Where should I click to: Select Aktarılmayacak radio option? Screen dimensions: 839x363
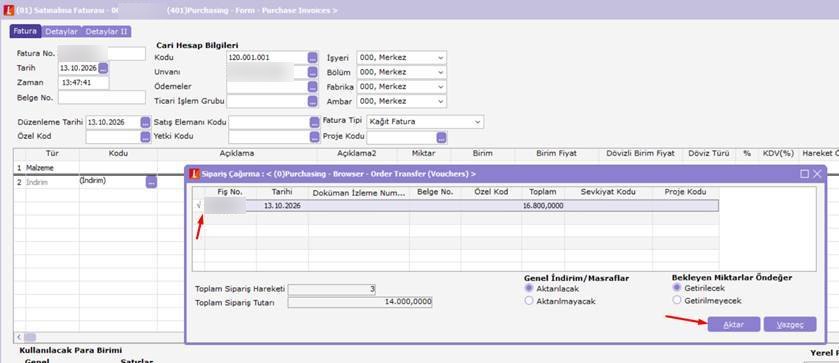click(x=529, y=301)
